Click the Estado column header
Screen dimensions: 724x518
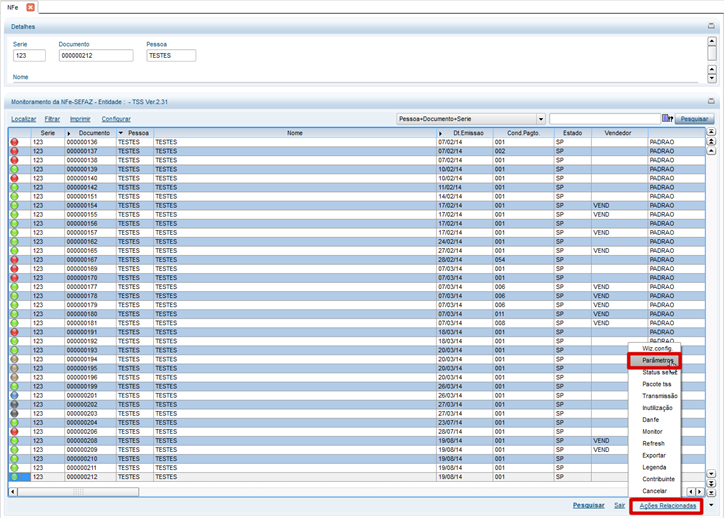tap(573, 133)
